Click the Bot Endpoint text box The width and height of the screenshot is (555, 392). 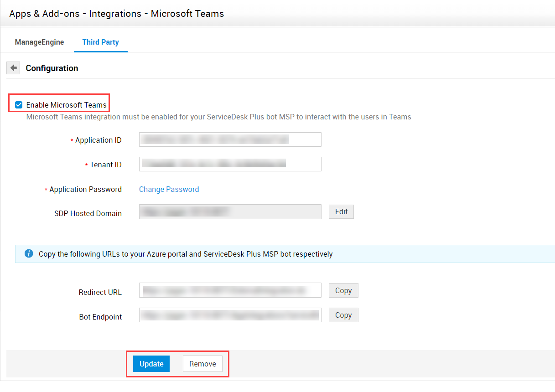pyautogui.click(x=230, y=315)
